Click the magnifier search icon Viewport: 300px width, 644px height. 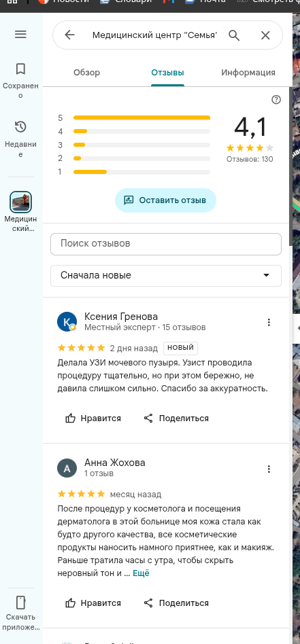(x=234, y=35)
